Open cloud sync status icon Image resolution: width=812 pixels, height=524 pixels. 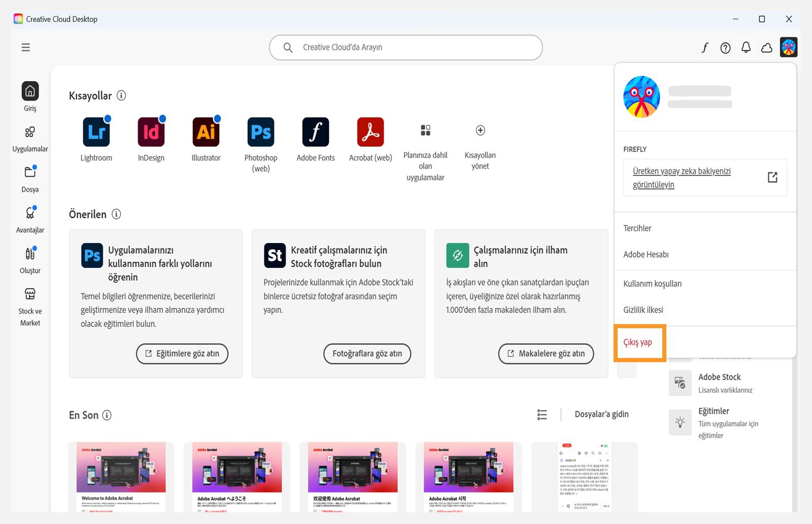pos(767,48)
